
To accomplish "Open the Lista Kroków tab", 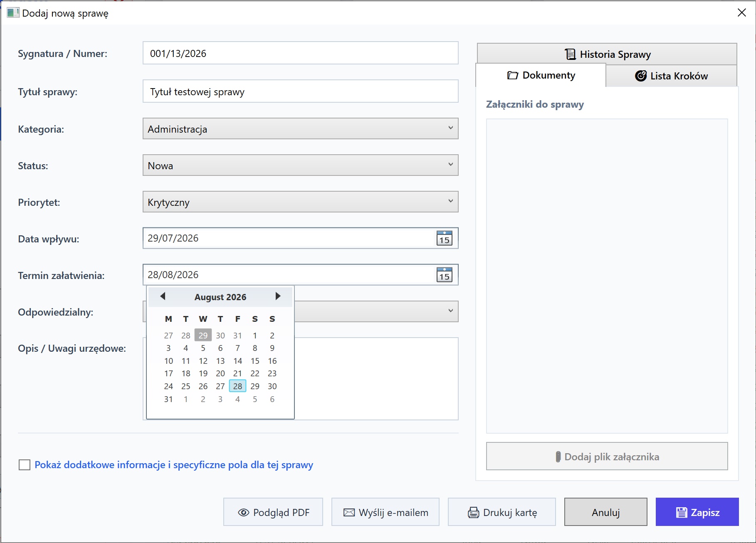I will click(x=671, y=76).
